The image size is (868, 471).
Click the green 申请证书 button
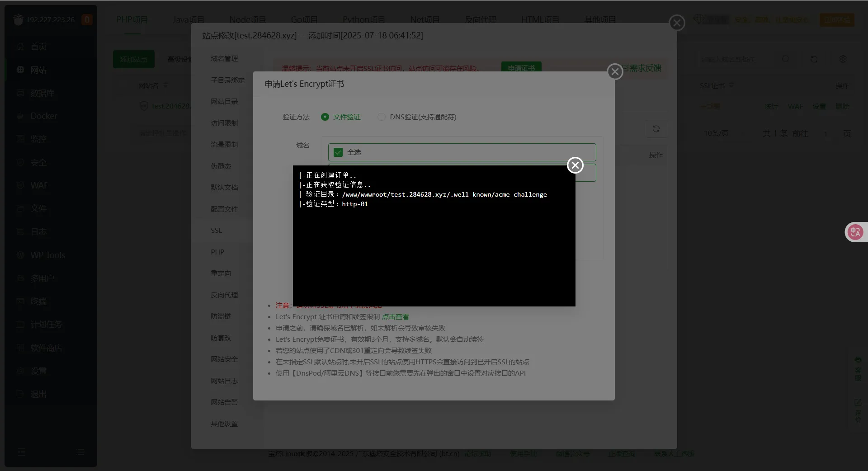[x=521, y=67]
